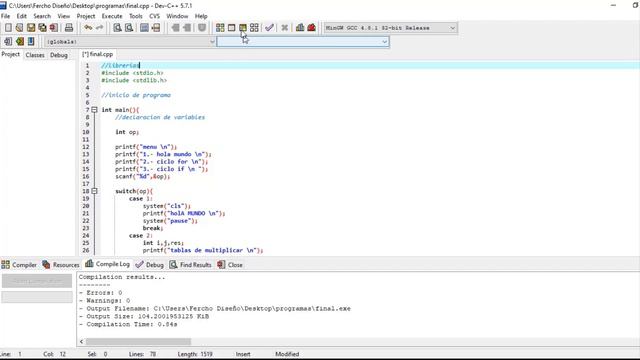Click the New file toolbar icon
This screenshot has height=360, width=640.
click(8, 28)
